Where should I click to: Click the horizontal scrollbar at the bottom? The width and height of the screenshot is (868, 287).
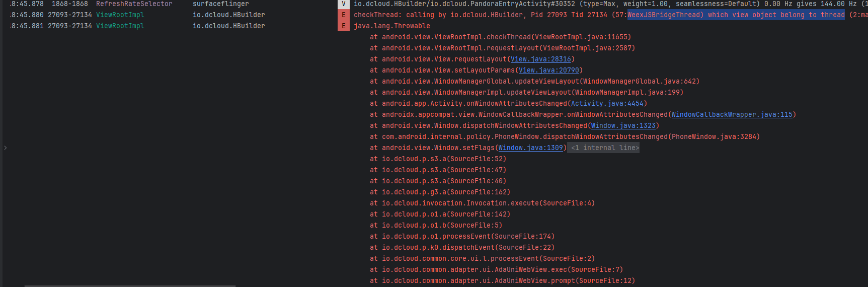(x=130, y=285)
